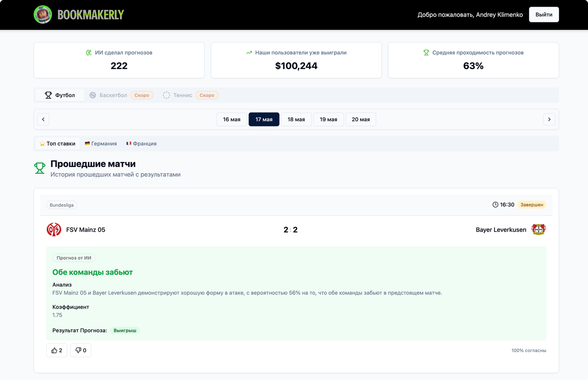Viewport: 588px width, 380px height.
Task: Click the 222 predictions count
Action: (119, 66)
